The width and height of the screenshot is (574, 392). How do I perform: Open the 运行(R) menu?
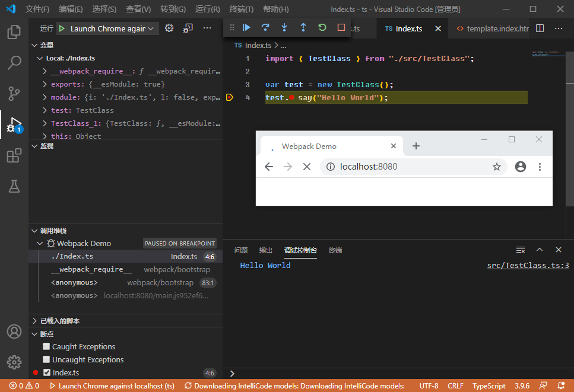[x=208, y=9]
